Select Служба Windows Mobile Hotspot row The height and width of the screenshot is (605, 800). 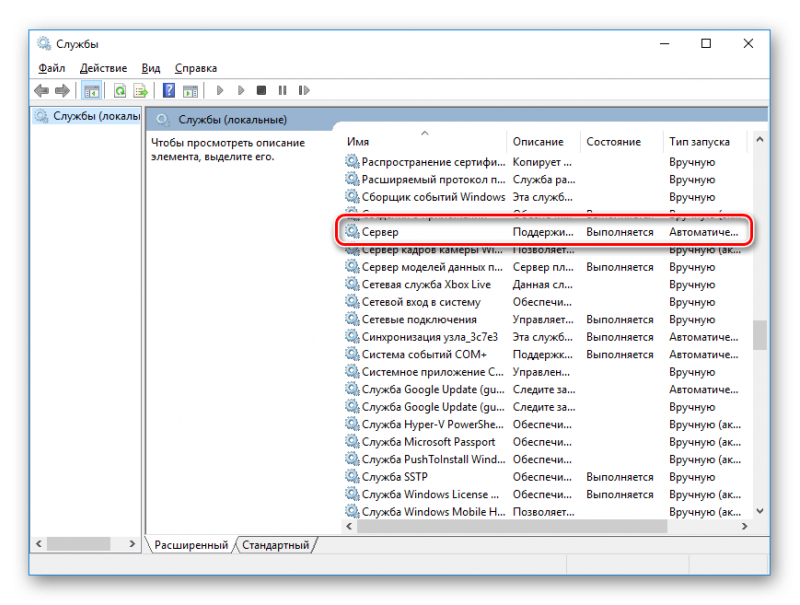coord(543,512)
